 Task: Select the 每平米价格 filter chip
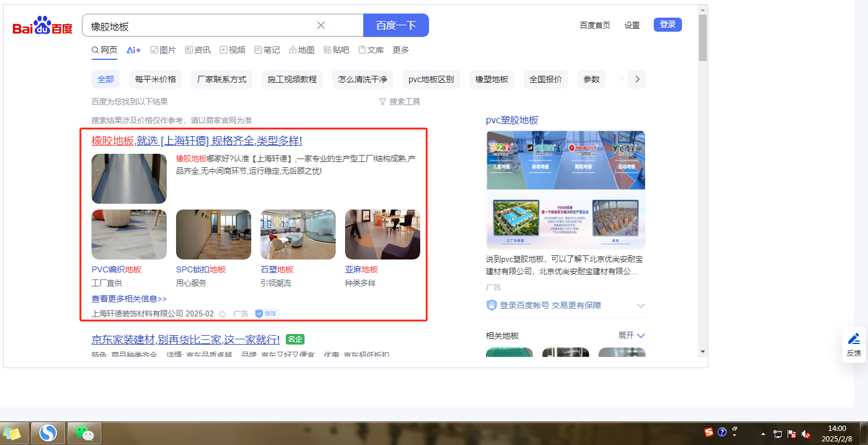156,79
